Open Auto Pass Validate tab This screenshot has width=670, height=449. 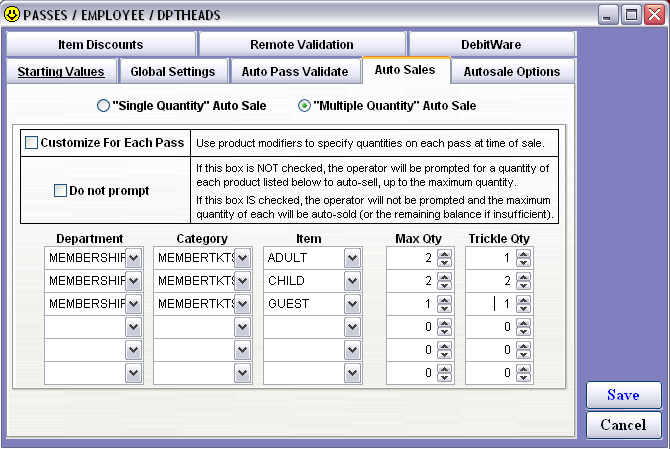click(x=295, y=71)
